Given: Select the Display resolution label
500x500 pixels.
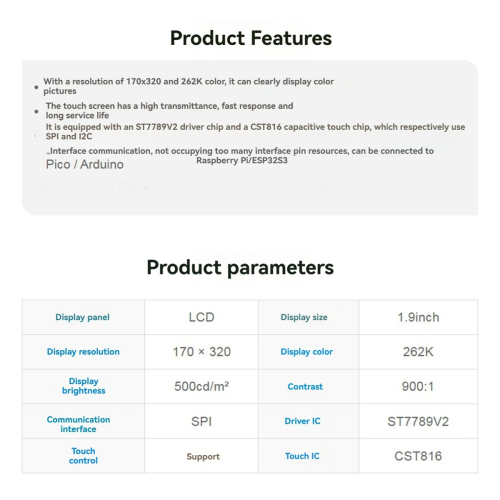Looking at the screenshot, I should [83, 352].
